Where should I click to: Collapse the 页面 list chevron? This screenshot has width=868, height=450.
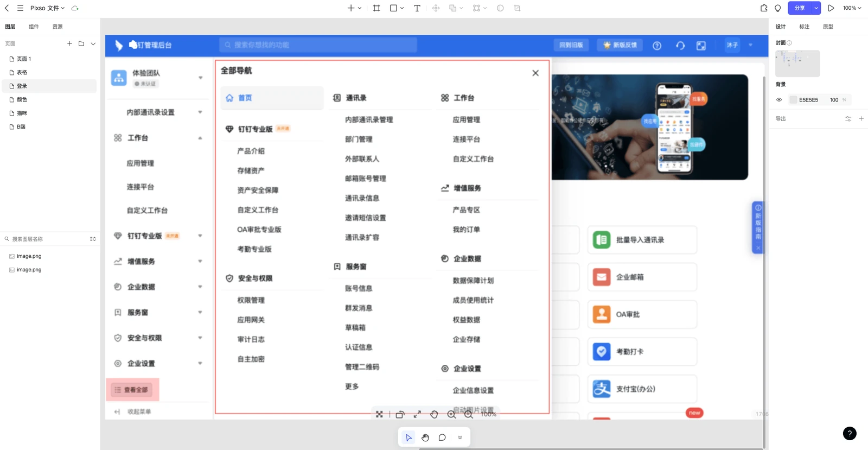93,43
